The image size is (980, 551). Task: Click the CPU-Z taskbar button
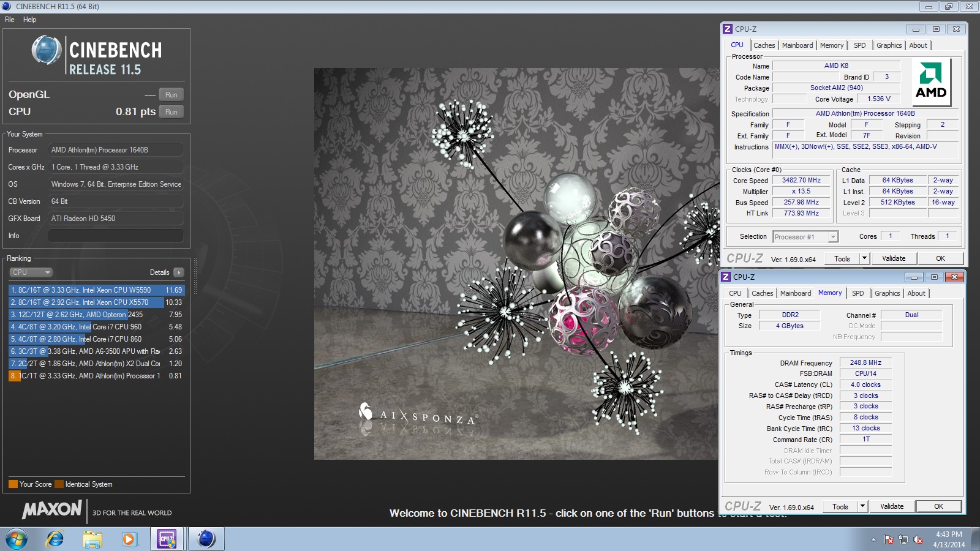pyautogui.click(x=167, y=539)
